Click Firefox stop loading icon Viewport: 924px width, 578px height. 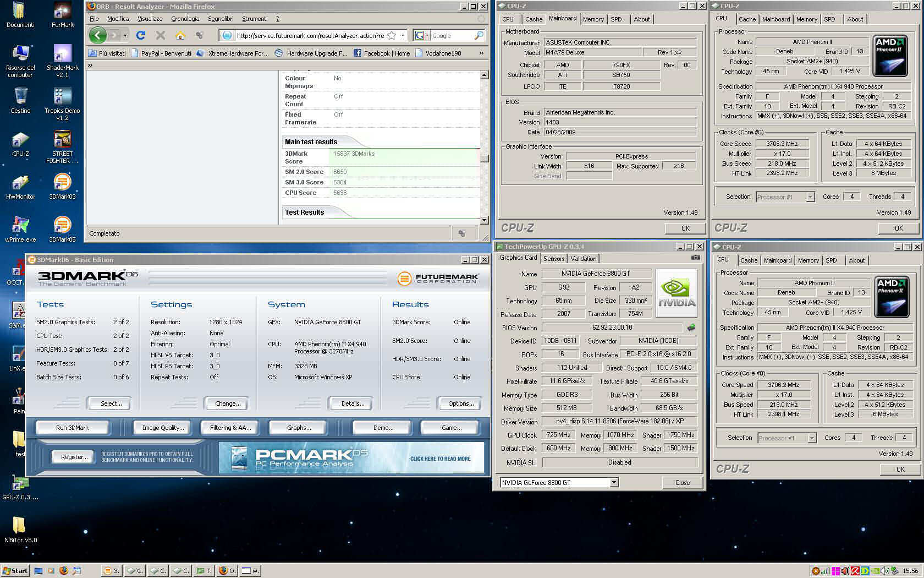(161, 35)
